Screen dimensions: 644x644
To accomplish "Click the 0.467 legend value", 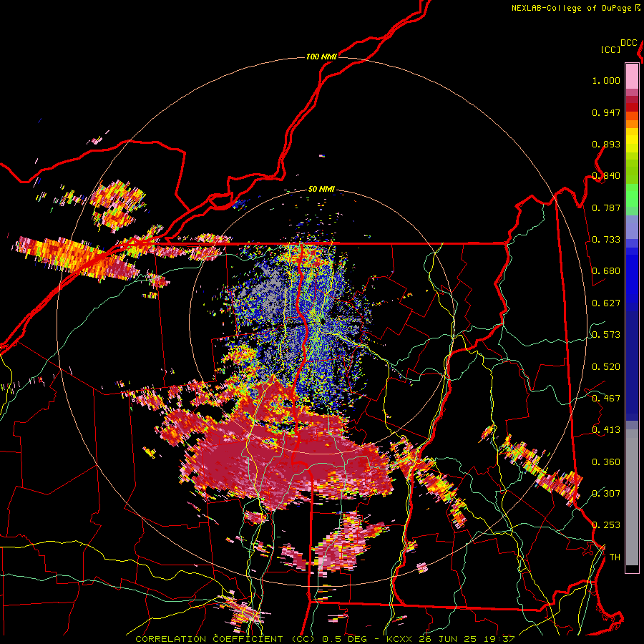I will coord(606,399).
